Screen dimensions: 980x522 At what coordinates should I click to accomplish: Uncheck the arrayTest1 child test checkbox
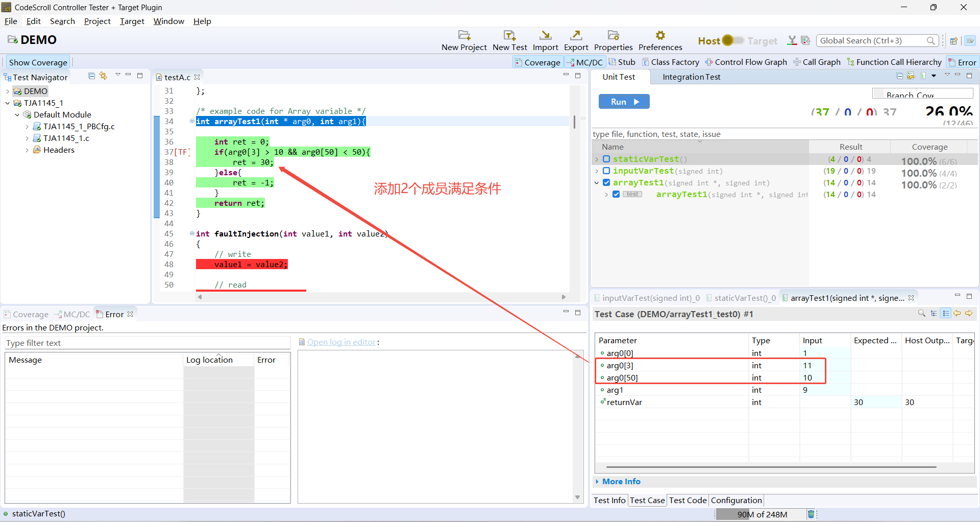click(616, 194)
